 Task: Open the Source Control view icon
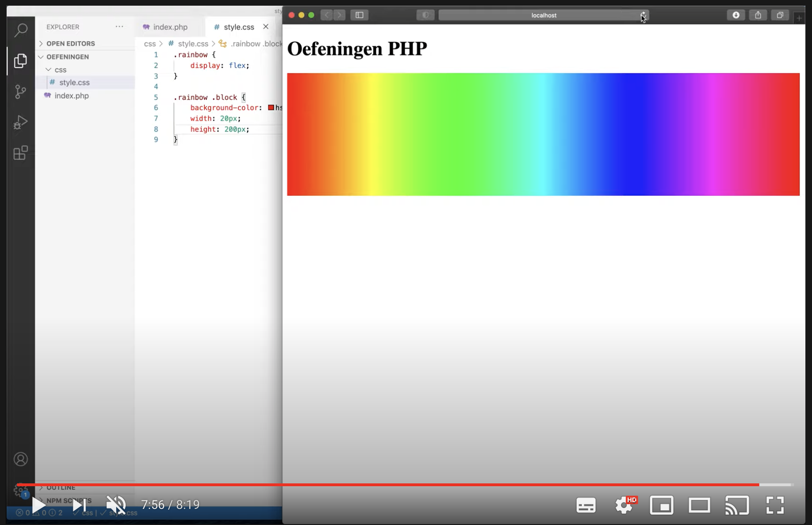pos(20,91)
